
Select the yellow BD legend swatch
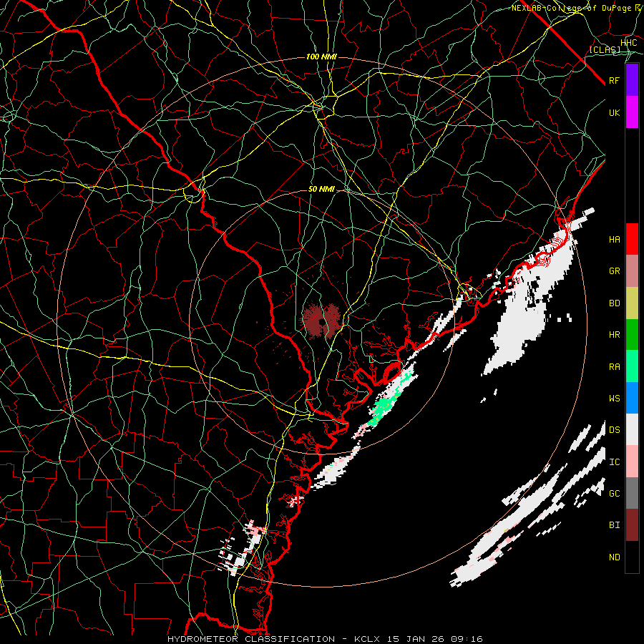tap(632, 303)
